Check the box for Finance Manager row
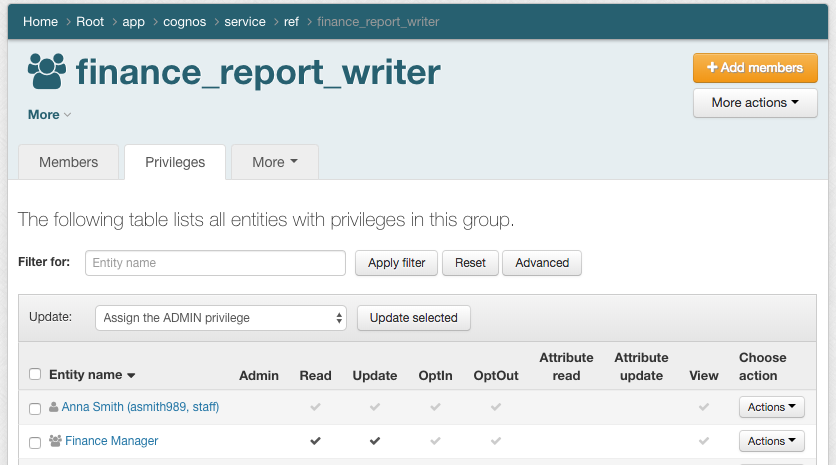The width and height of the screenshot is (836, 465). coord(35,442)
